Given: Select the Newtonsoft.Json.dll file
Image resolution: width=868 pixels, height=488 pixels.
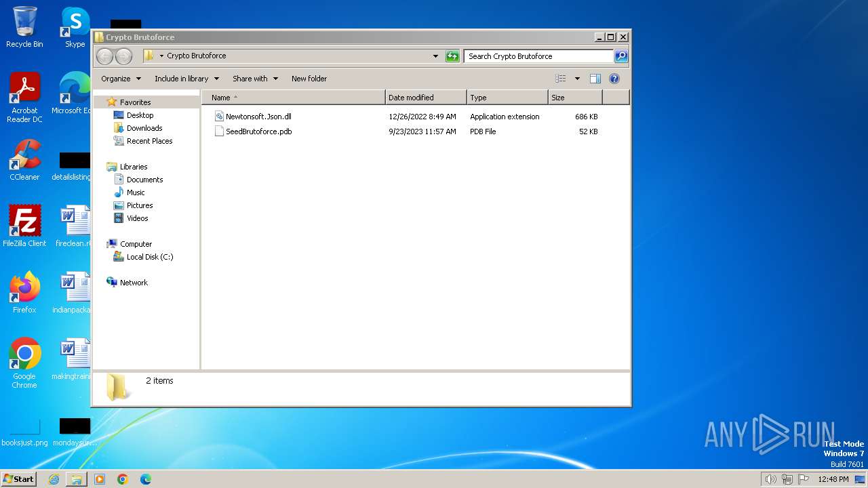Looking at the screenshot, I should coord(258,117).
